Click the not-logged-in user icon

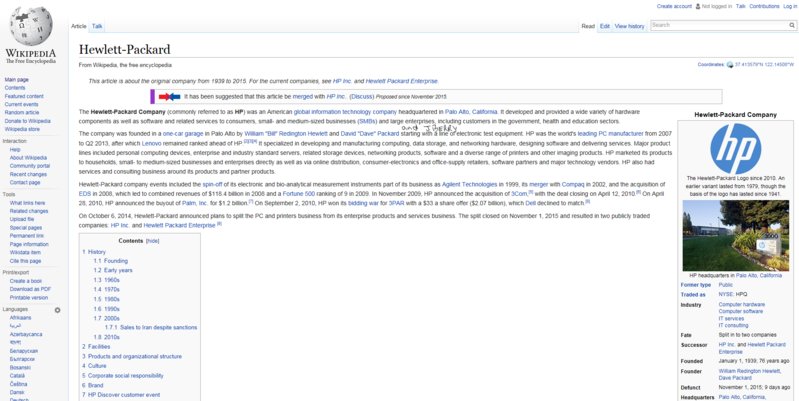click(698, 6)
